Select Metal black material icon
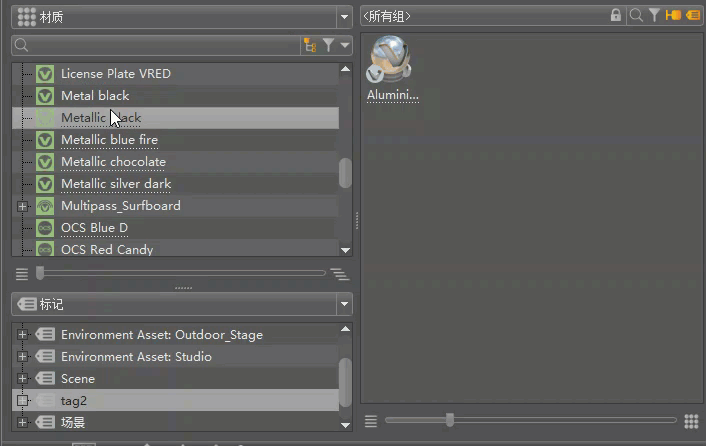This screenshot has height=446, width=706. click(x=45, y=95)
